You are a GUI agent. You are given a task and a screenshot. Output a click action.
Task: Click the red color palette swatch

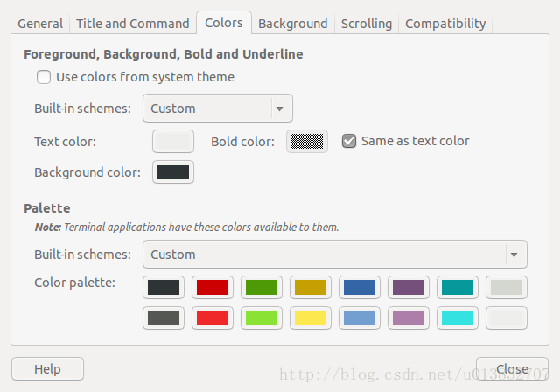point(213,287)
